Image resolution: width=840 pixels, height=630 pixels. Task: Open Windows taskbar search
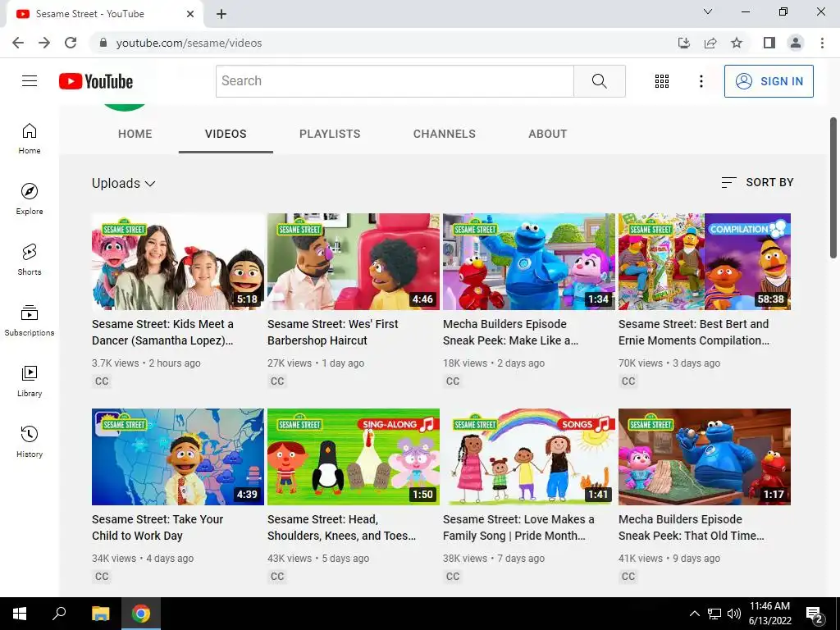tap(59, 614)
